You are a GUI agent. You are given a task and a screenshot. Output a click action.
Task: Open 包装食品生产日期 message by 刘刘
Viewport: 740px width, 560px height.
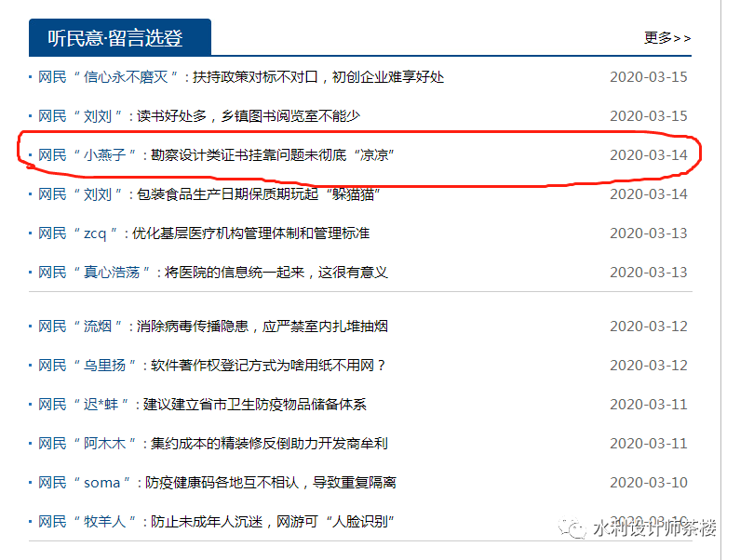point(209,194)
